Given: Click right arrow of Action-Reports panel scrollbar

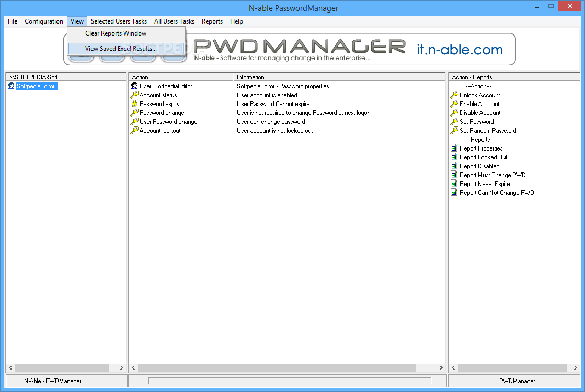Looking at the screenshot, I should pos(575,368).
